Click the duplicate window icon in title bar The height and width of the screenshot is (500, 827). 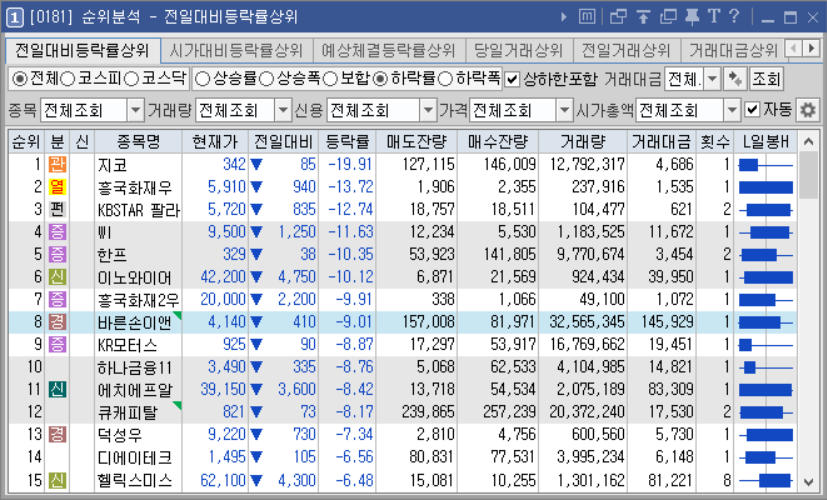[668, 17]
